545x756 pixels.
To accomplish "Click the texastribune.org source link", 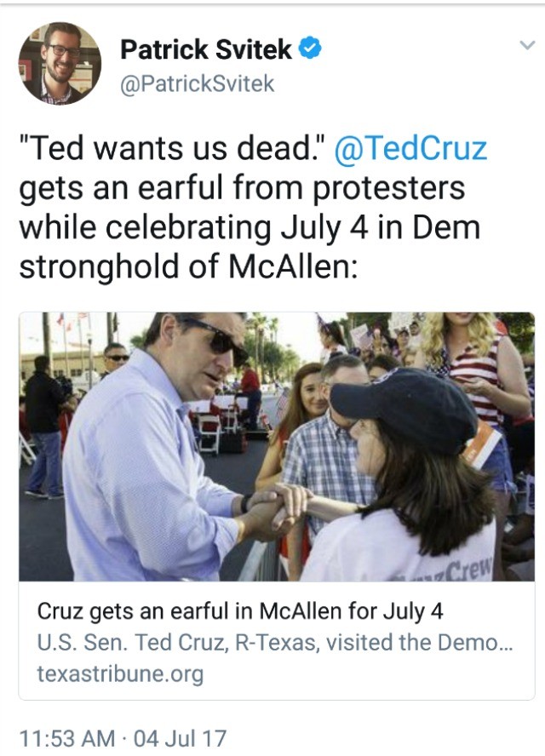I will [x=120, y=673].
